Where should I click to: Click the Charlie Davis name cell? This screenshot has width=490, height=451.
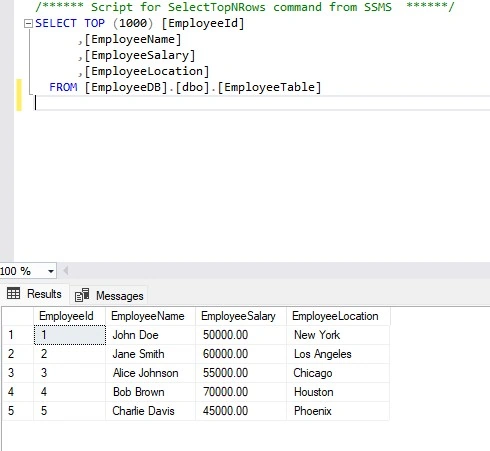[150, 411]
